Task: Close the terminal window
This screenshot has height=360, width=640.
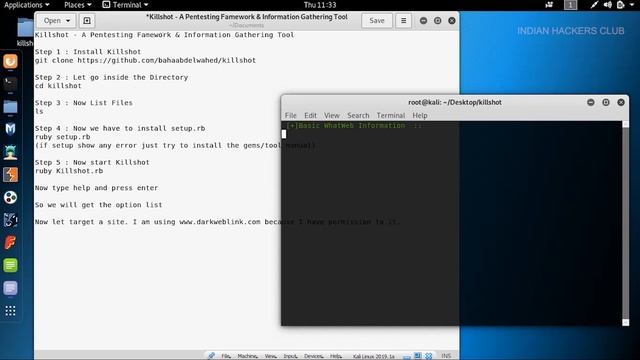Action: [621, 102]
